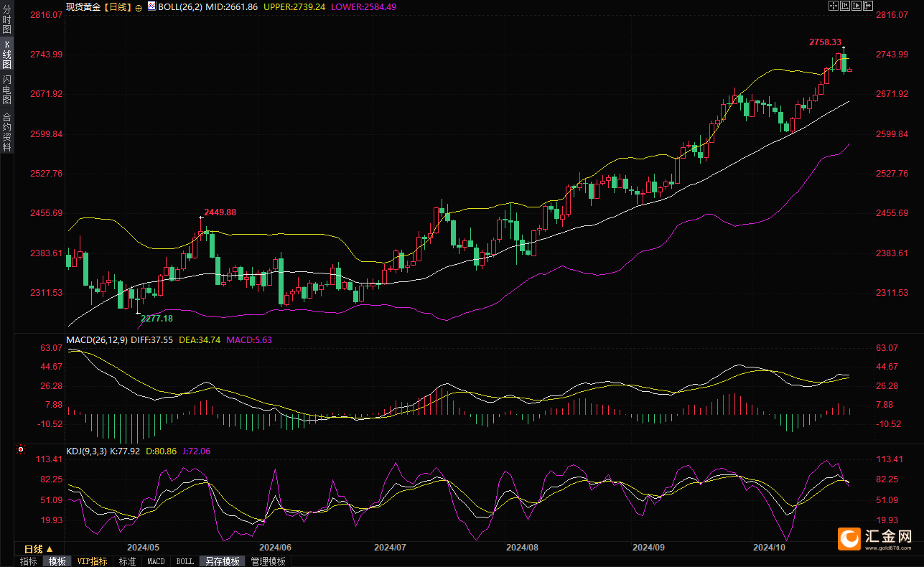Screen dimensions: 924x567
Task: Choose the BOLL template button
Action: tap(185, 561)
